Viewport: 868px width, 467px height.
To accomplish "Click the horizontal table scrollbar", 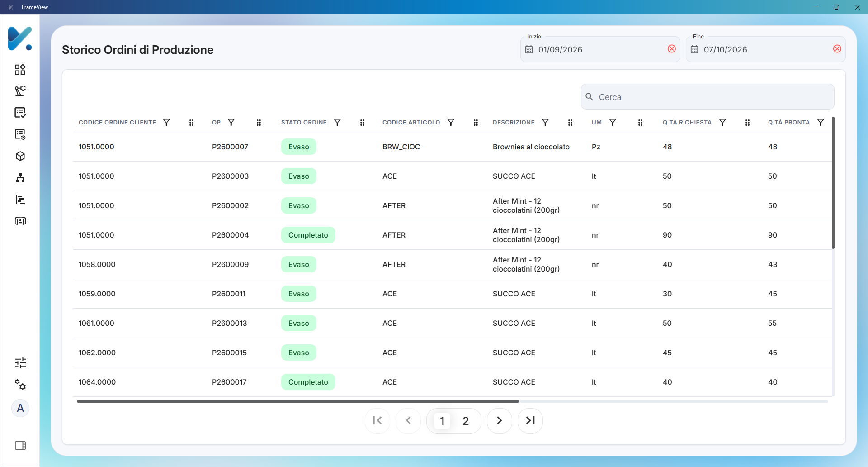I will [298, 401].
